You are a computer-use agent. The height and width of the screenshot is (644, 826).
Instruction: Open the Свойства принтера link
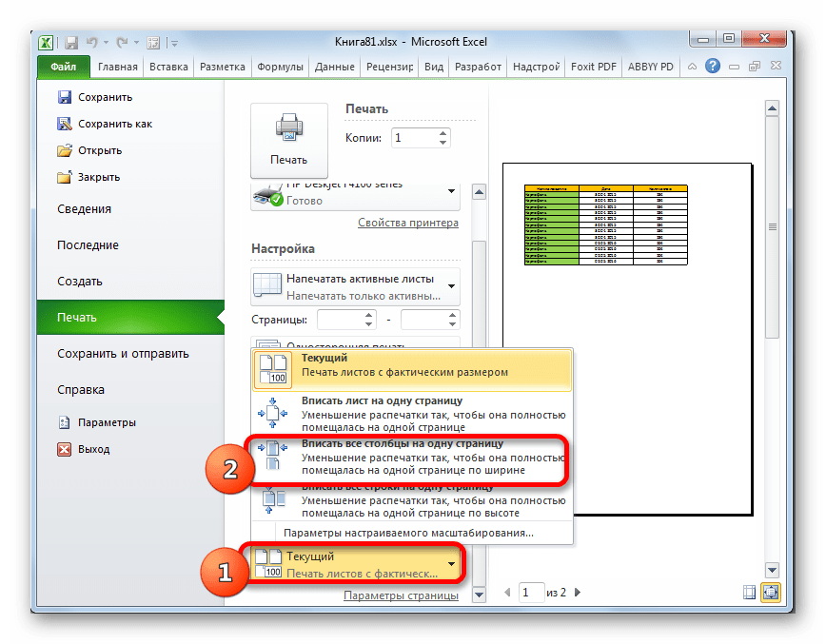[x=407, y=223]
